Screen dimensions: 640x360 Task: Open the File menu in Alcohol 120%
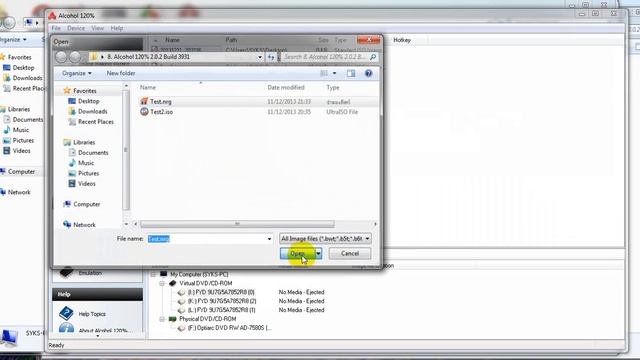[56, 28]
